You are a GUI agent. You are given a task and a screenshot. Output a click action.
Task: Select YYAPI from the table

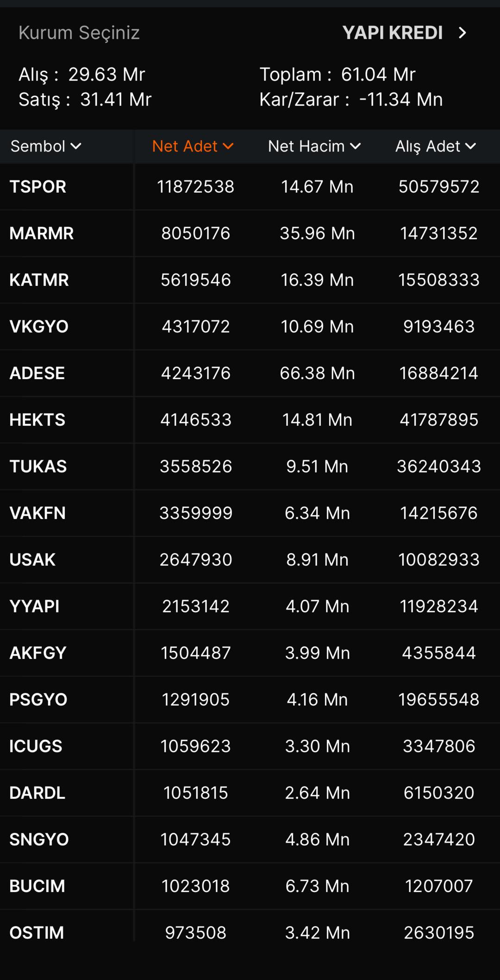tap(34, 606)
